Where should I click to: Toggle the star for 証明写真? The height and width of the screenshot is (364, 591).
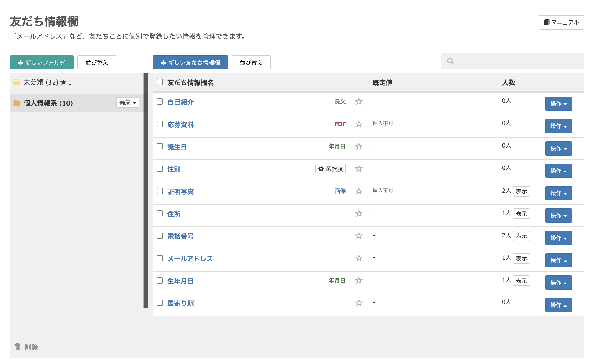point(359,191)
